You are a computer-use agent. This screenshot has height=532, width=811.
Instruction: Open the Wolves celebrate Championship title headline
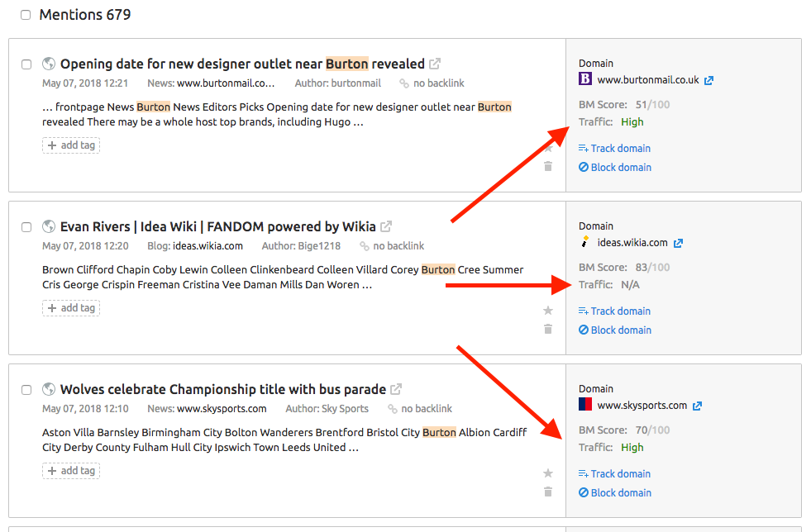[223, 389]
